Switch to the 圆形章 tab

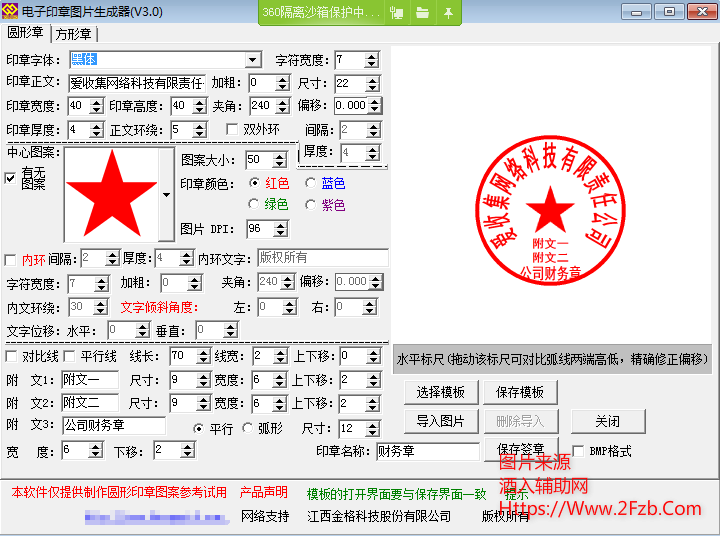(x=27, y=34)
